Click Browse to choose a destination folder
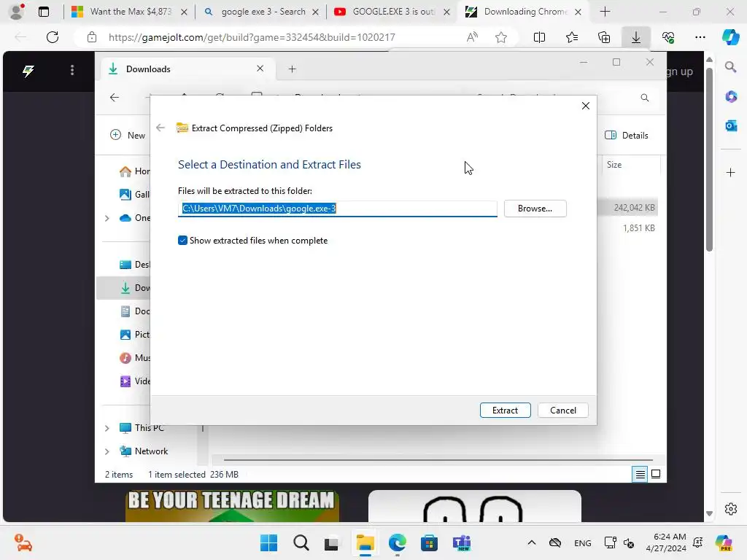The height and width of the screenshot is (560, 747). (x=535, y=209)
